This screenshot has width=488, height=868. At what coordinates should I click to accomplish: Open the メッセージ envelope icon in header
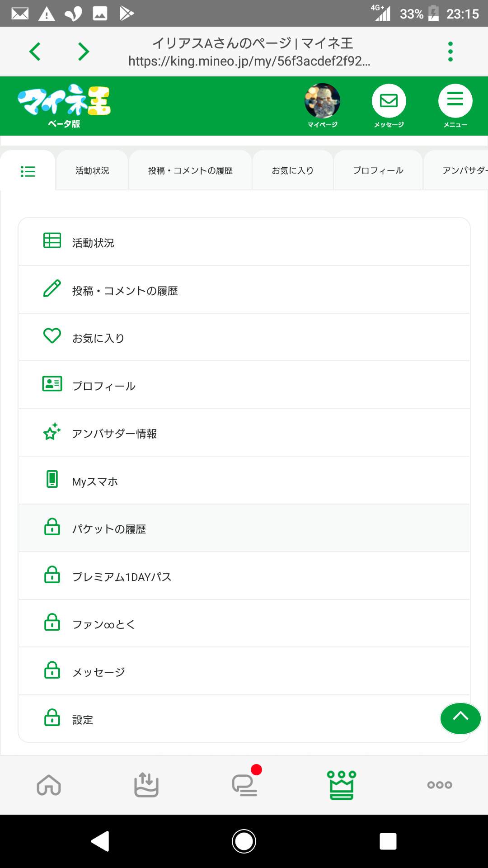tap(389, 101)
